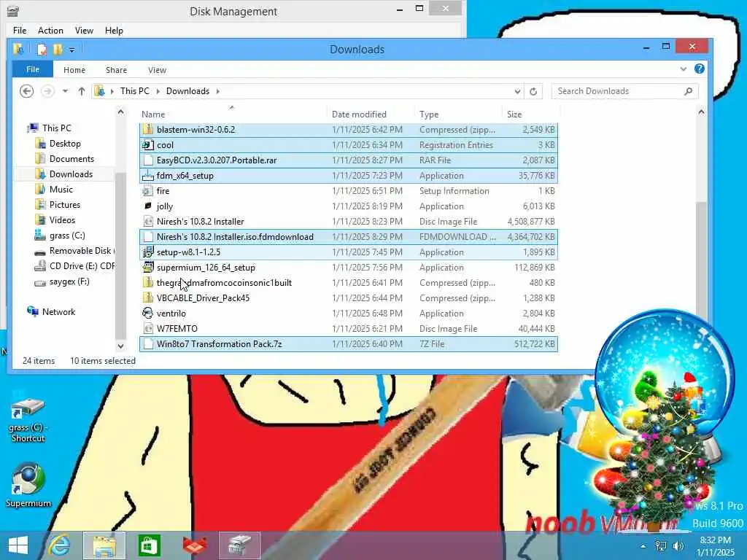
Task: Select the ventrilo application icon
Action: pos(147,314)
